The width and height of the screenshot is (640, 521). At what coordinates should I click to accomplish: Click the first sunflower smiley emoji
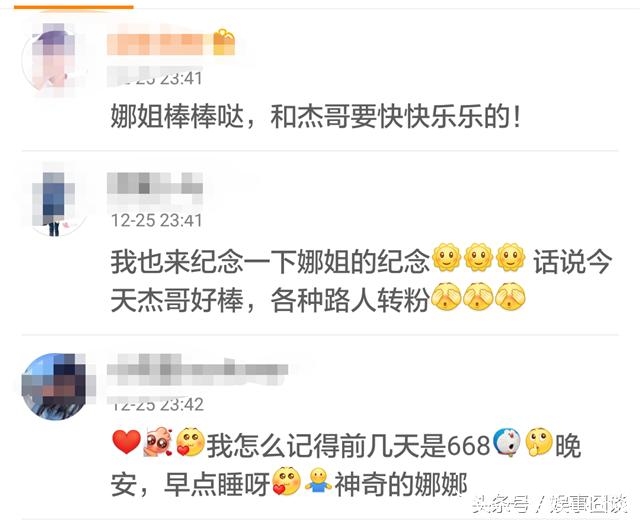[x=446, y=257]
